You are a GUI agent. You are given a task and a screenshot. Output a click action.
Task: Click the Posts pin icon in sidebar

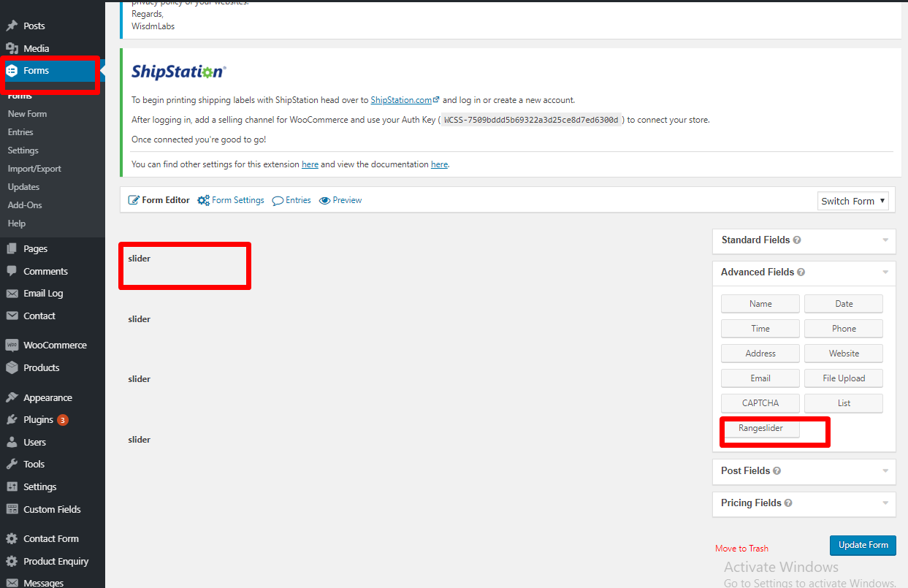12,26
